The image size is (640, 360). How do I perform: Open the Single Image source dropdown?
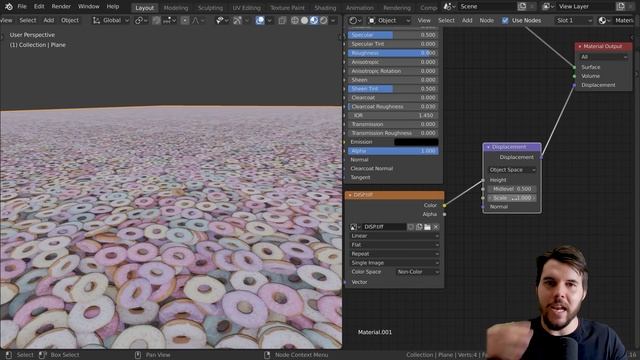click(x=395, y=263)
